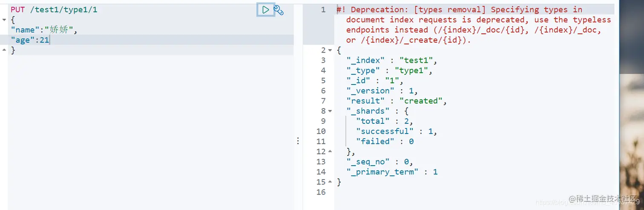Click the "failed" : 0 line

(385, 142)
